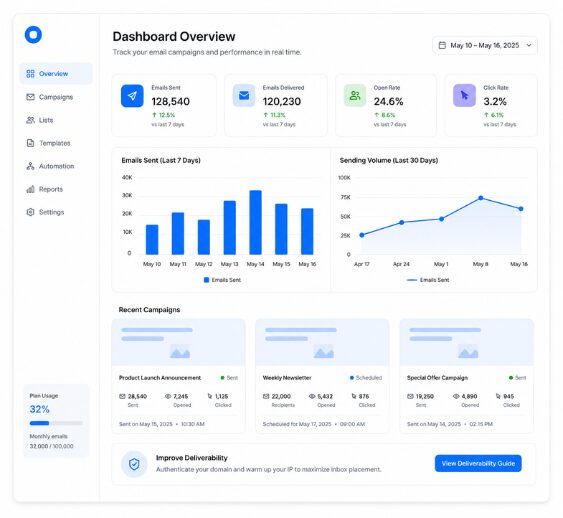The width and height of the screenshot is (563, 518).
Task: Click the Plan Usage progress bar
Action: 56,423
